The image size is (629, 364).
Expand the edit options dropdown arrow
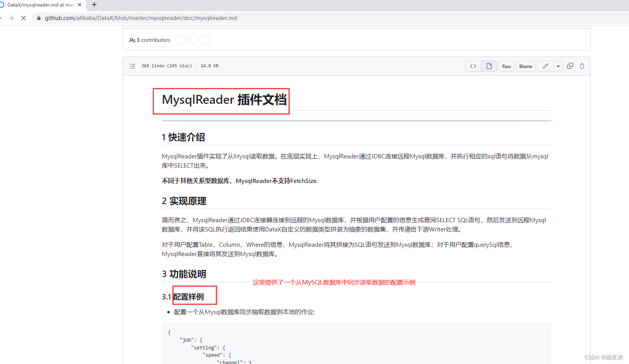(x=558, y=66)
